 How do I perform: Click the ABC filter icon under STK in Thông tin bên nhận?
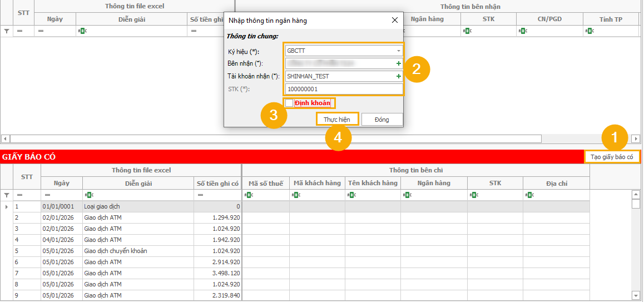(467, 31)
